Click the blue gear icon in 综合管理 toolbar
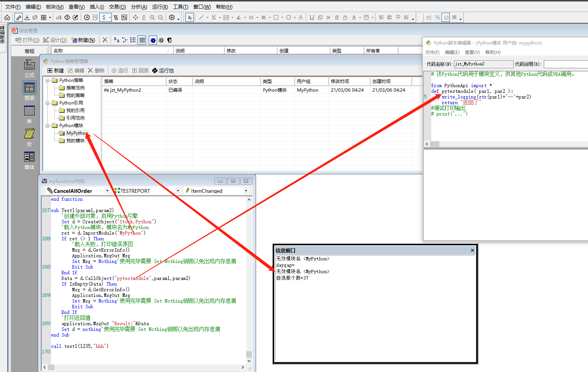 tap(153, 40)
